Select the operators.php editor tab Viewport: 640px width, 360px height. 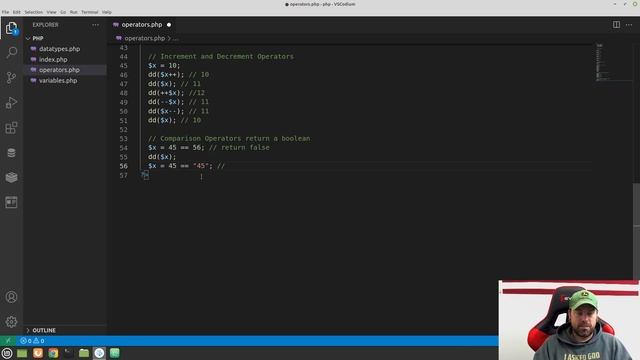tap(142, 25)
